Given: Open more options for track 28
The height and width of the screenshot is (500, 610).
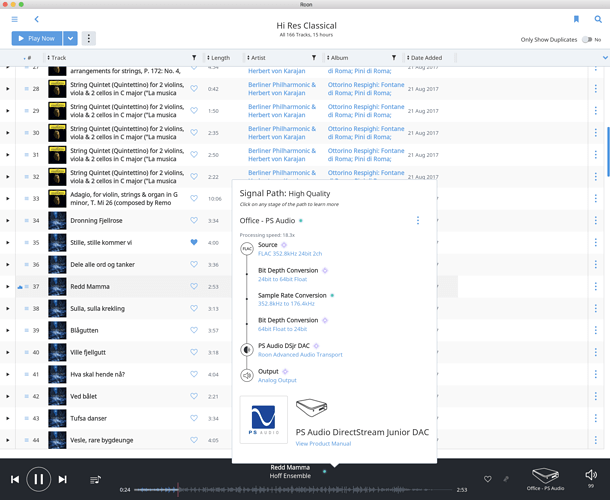Looking at the screenshot, I should (x=596, y=89).
